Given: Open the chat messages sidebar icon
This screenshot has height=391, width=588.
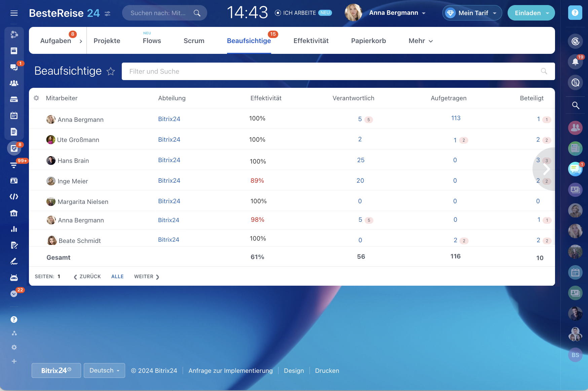Looking at the screenshot, I should (14, 67).
